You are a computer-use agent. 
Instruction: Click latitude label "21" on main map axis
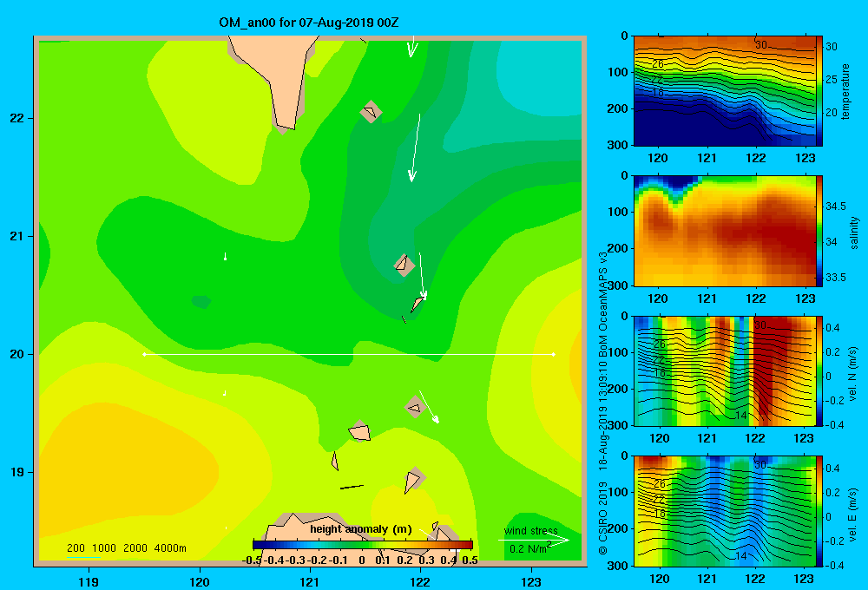[17, 236]
